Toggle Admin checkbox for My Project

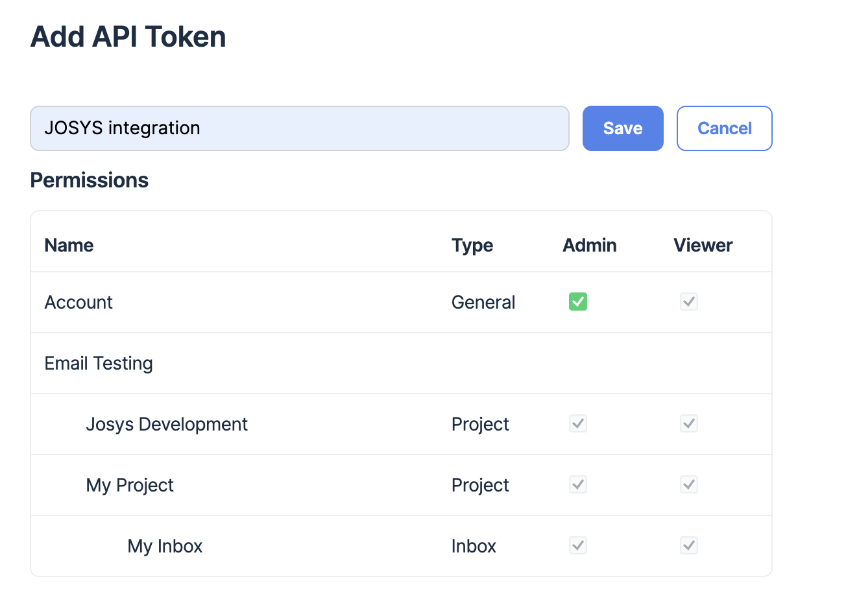pyautogui.click(x=578, y=484)
